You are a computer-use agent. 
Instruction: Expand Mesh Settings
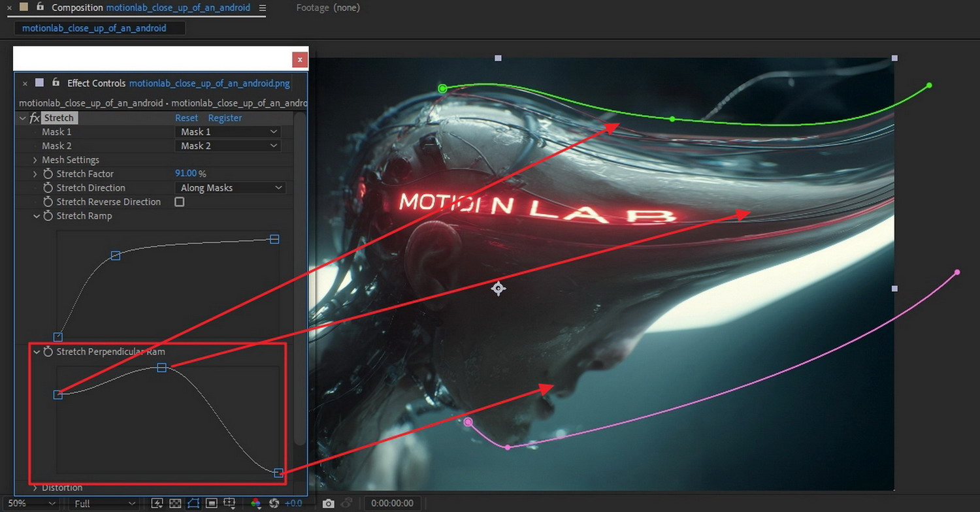[35, 160]
